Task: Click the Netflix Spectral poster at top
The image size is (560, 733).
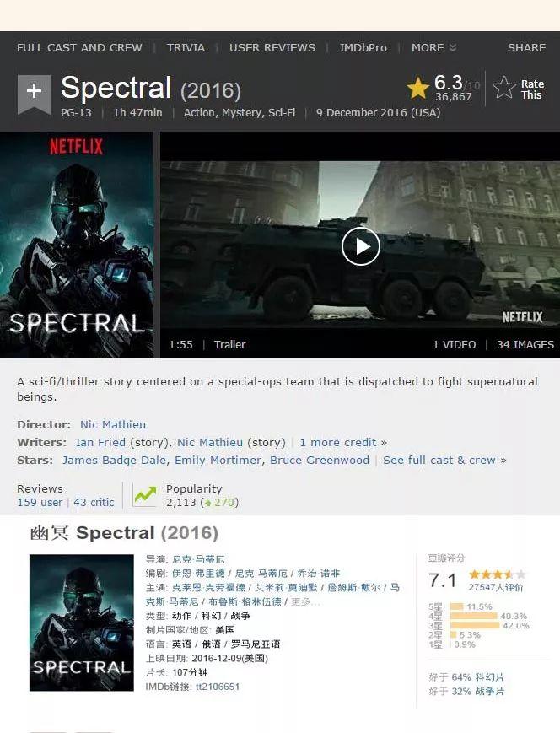Action: (77, 245)
